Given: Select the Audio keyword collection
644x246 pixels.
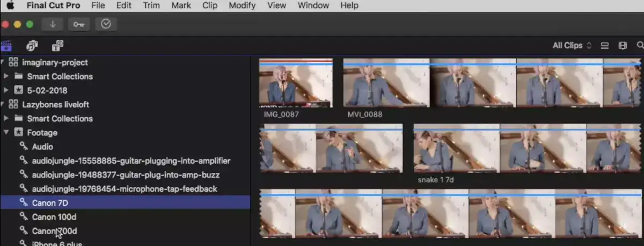Looking at the screenshot, I should [42, 146].
